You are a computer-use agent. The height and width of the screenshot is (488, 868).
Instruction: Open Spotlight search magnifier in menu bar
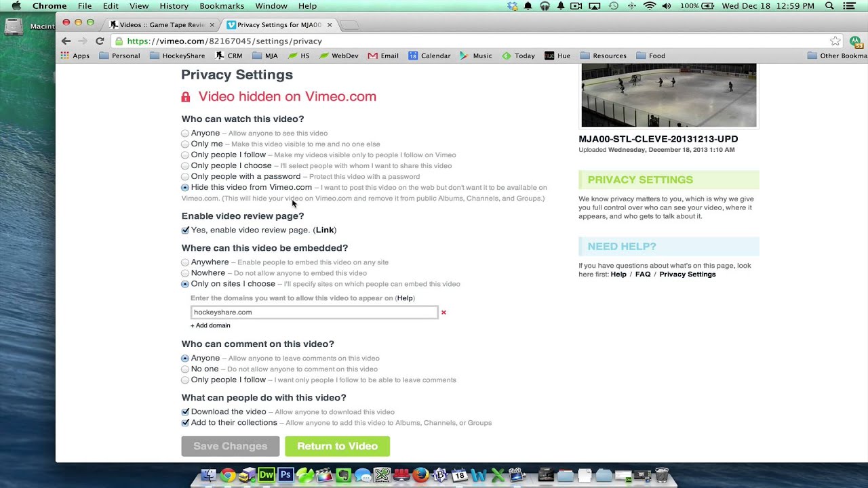829,6
